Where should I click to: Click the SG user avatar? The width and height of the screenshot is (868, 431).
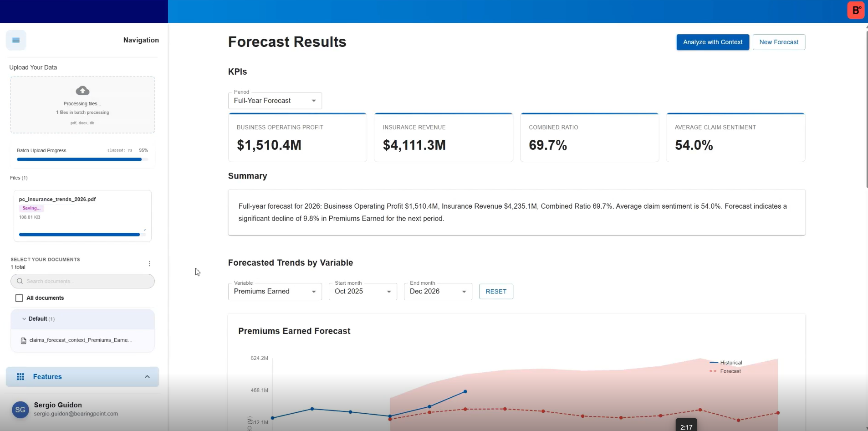20,410
